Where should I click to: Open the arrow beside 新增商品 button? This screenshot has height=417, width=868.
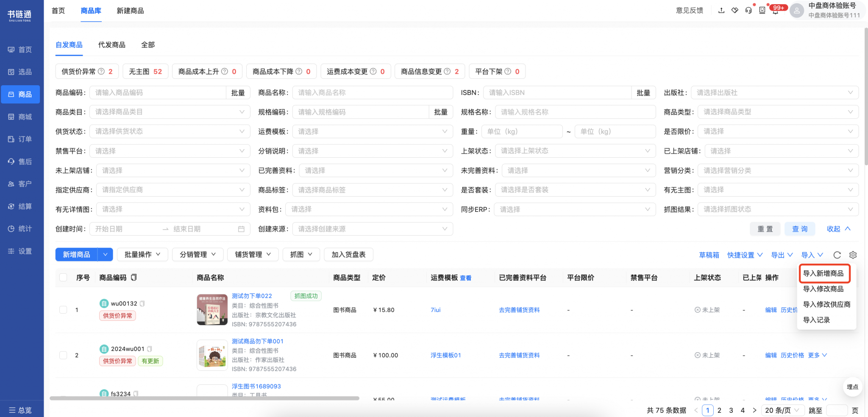105,254
